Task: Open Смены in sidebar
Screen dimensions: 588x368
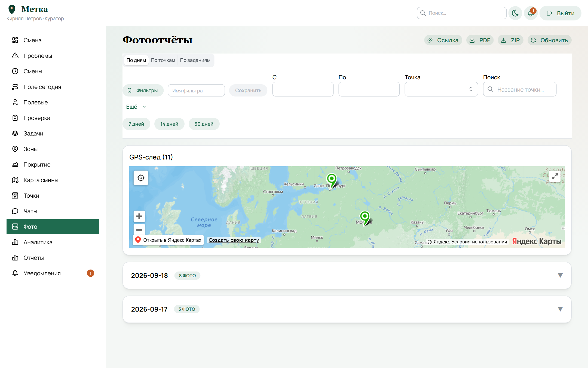Action: pos(53,71)
